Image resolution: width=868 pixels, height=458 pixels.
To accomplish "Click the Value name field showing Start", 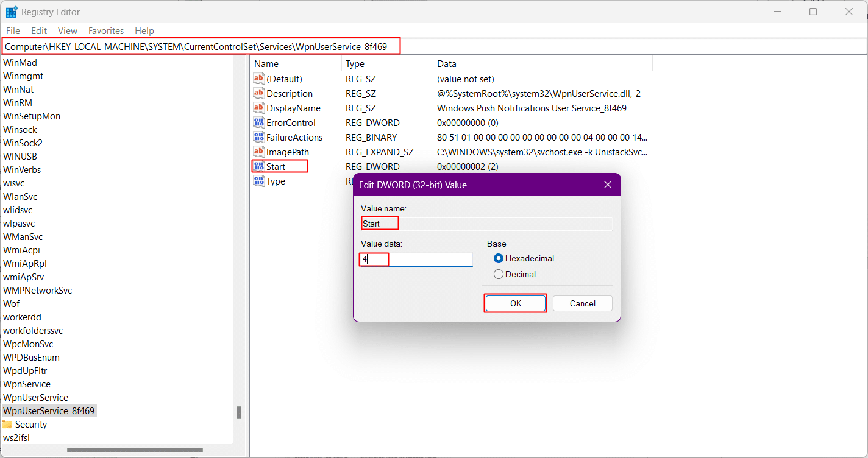I will pos(486,224).
